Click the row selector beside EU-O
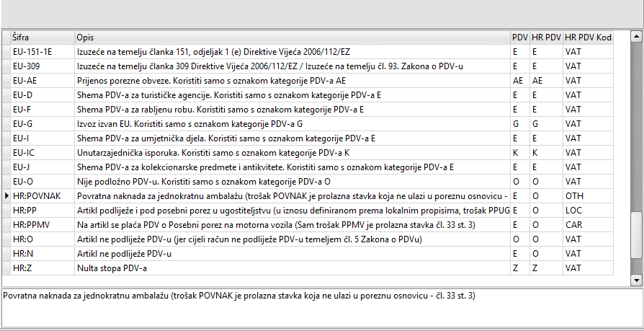Viewport: 644px width, 331px height. pyautogui.click(x=6, y=181)
